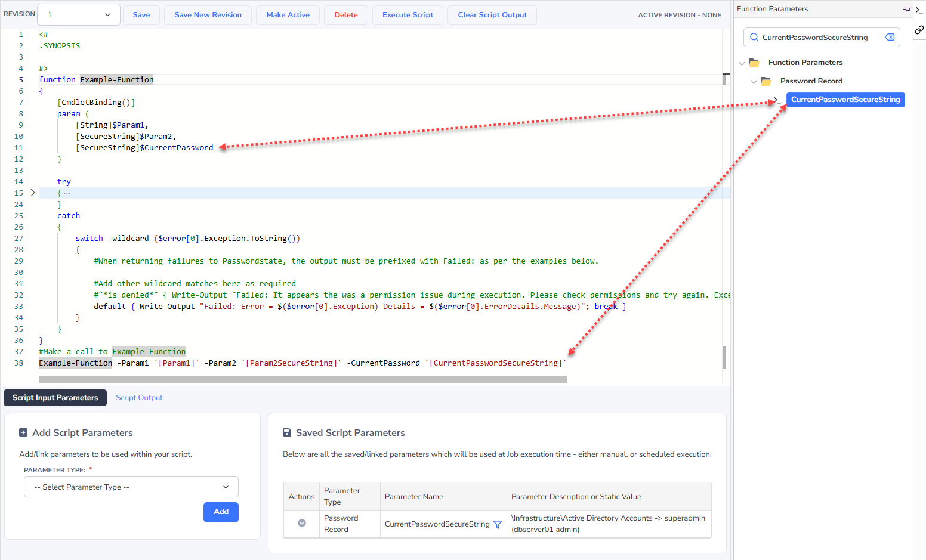Click the Password Record folder icon

[766, 81]
